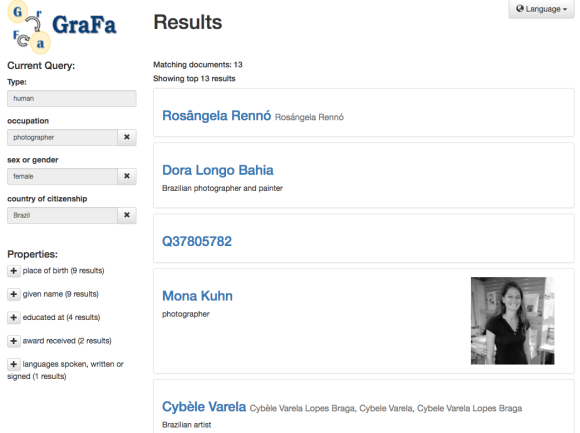580x433 pixels.
Task: Open the Dora Longo Bahia result
Action: pyautogui.click(x=218, y=170)
